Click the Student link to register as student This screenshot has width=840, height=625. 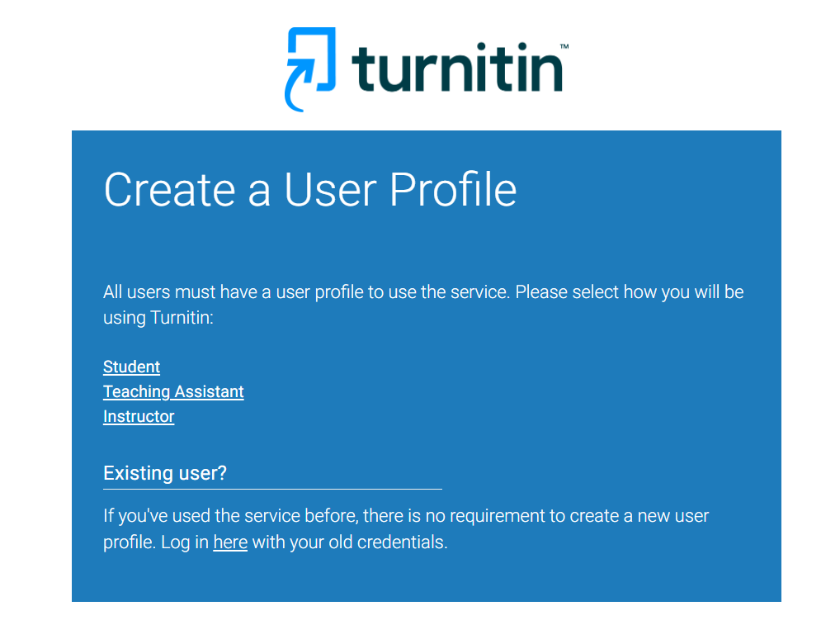pyautogui.click(x=131, y=367)
